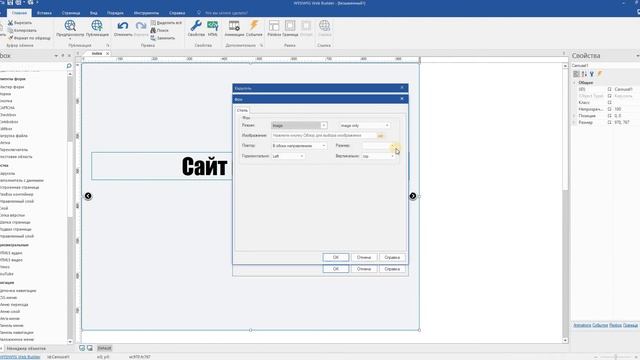Click the lightning events icon in Properties panel
This screenshot has width=640, height=360.
point(600,74)
